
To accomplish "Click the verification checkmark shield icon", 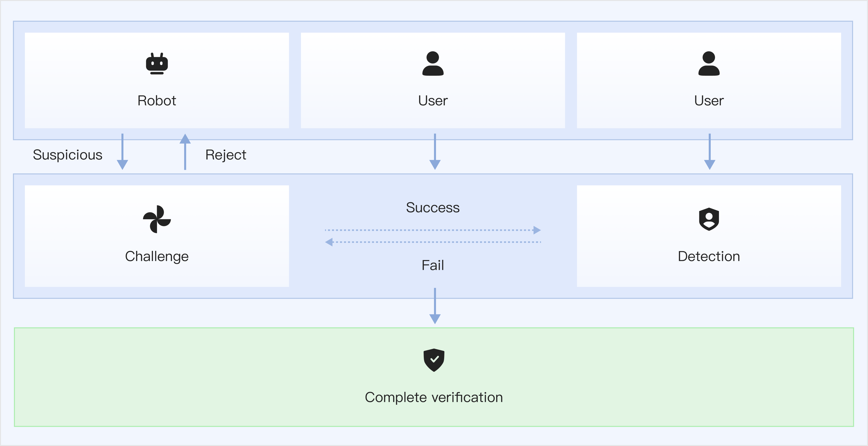I will (x=434, y=360).
